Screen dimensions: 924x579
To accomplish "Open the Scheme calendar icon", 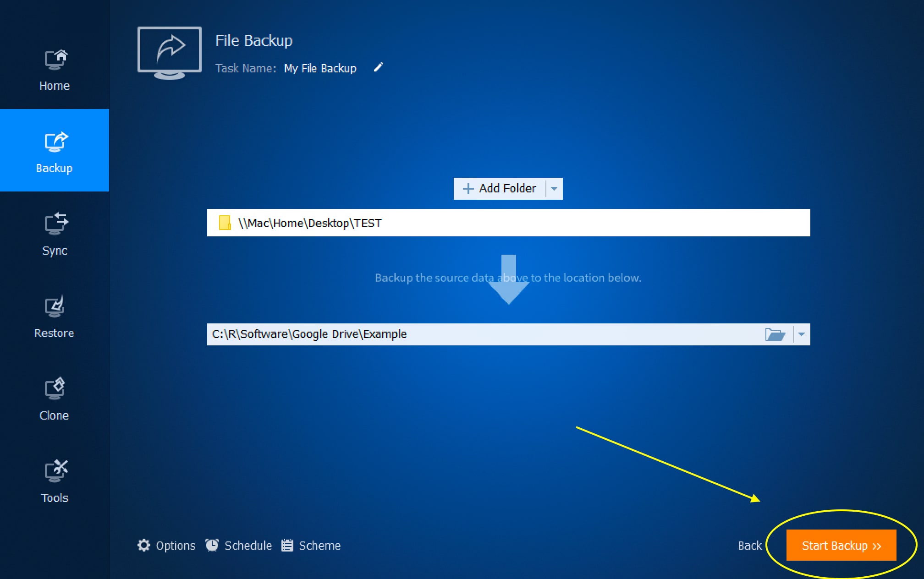I will coord(287,545).
